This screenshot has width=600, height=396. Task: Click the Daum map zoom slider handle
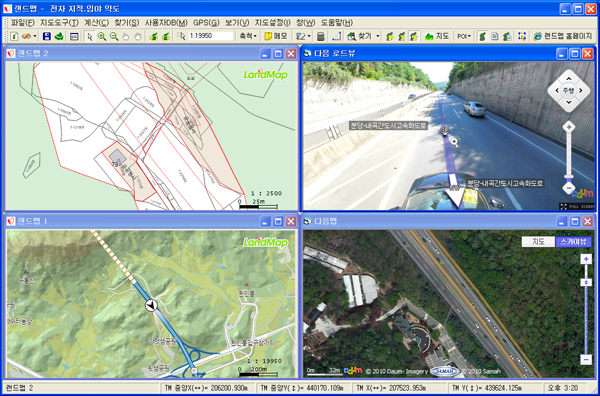(586, 282)
